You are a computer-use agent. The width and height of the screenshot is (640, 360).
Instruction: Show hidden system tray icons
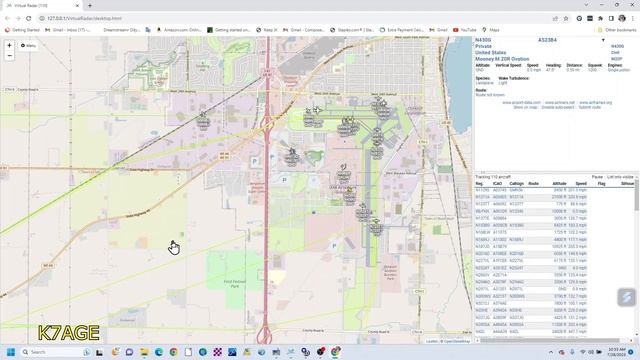coord(551,352)
